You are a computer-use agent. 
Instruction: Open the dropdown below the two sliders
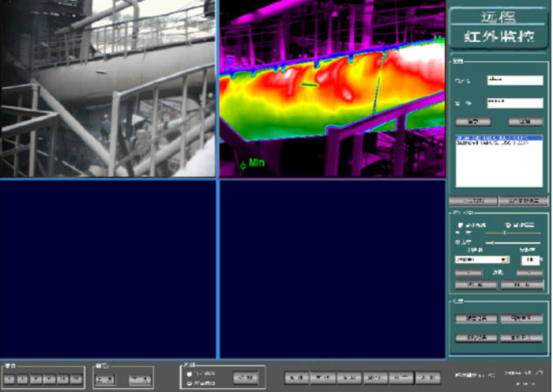click(x=481, y=259)
